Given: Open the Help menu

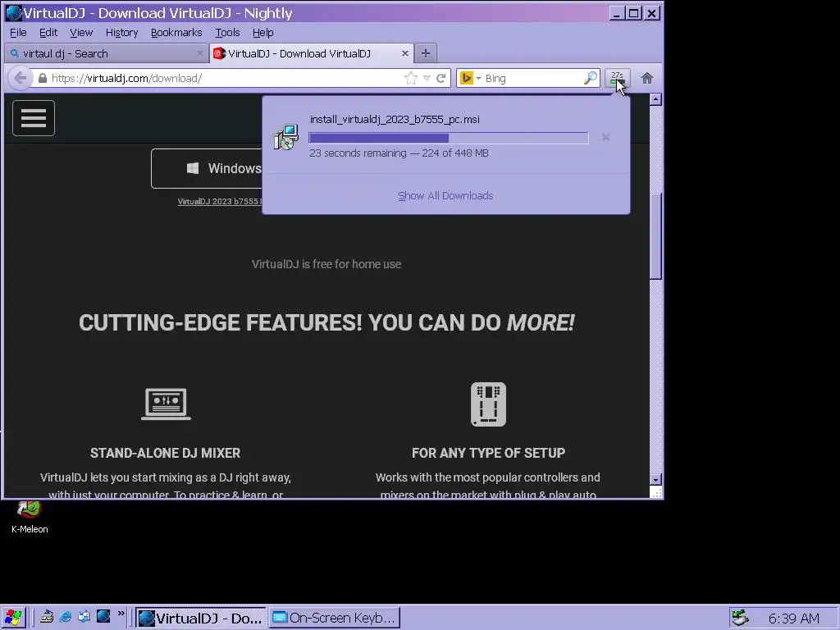Looking at the screenshot, I should pos(263,33).
